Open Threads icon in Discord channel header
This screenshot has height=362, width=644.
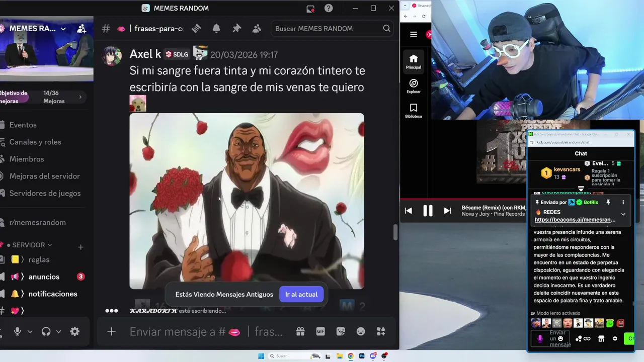196,29
